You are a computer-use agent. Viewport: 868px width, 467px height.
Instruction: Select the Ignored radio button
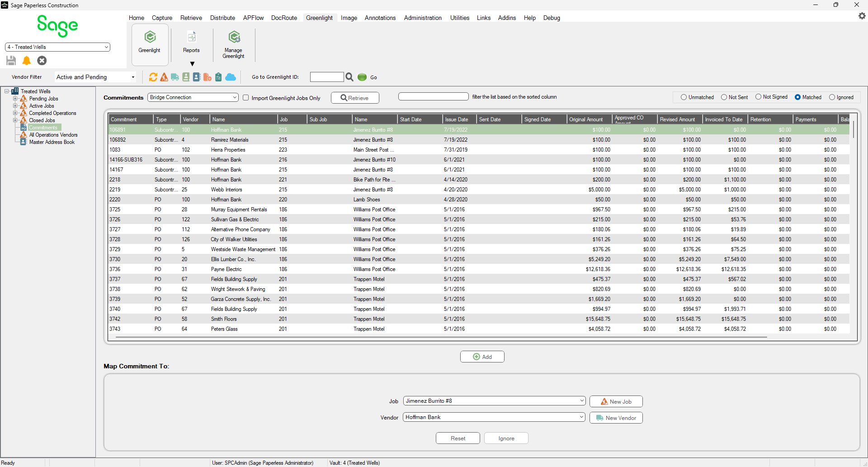point(832,97)
